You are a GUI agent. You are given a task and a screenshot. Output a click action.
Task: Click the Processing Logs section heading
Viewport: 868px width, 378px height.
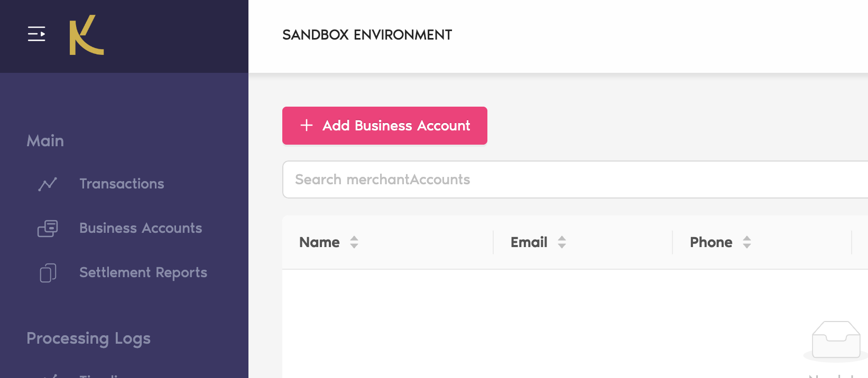point(88,338)
